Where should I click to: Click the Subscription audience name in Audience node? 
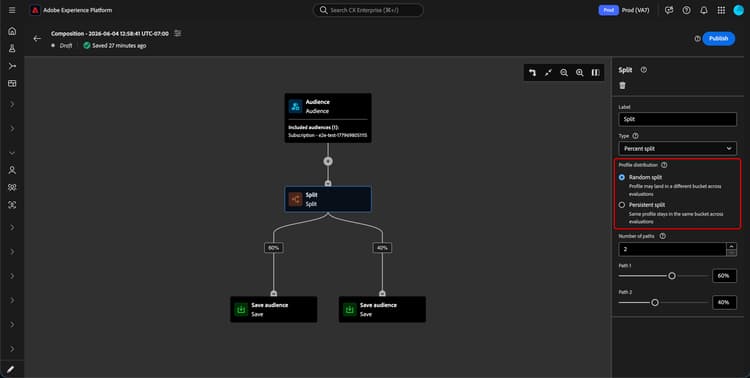click(328, 135)
